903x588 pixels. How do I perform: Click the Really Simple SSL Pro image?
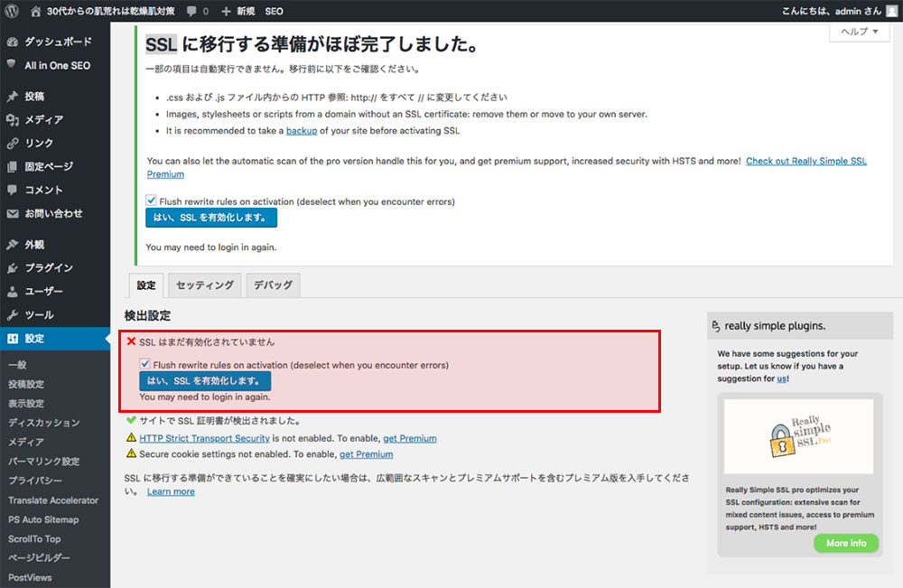(x=799, y=436)
